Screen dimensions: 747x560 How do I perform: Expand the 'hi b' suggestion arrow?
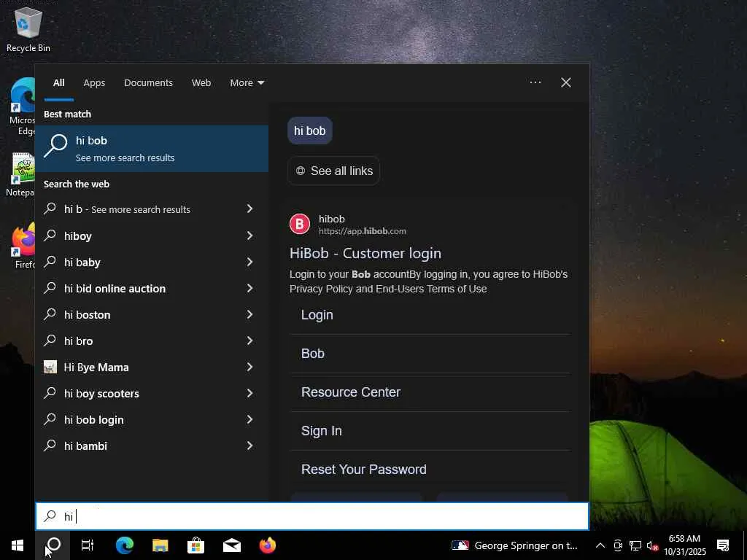(249, 209)
